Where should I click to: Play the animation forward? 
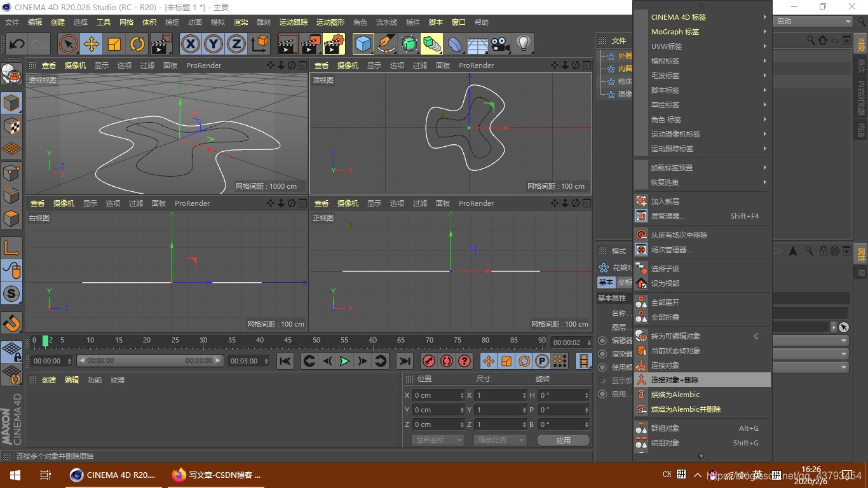click(x=344, y=361)
